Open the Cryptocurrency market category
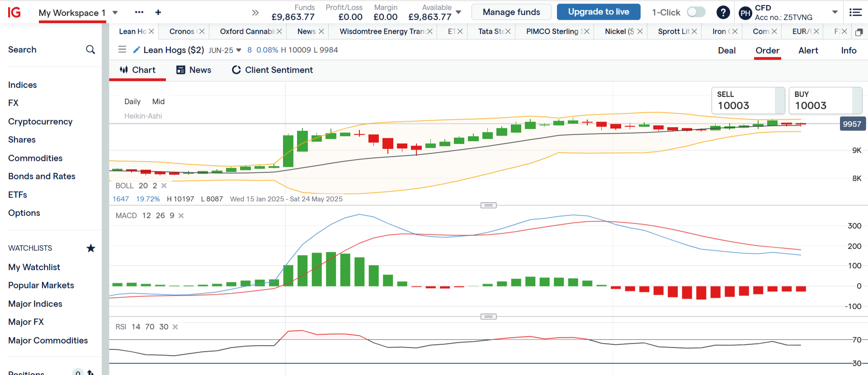868x375 pixels. tap(40, 122)
